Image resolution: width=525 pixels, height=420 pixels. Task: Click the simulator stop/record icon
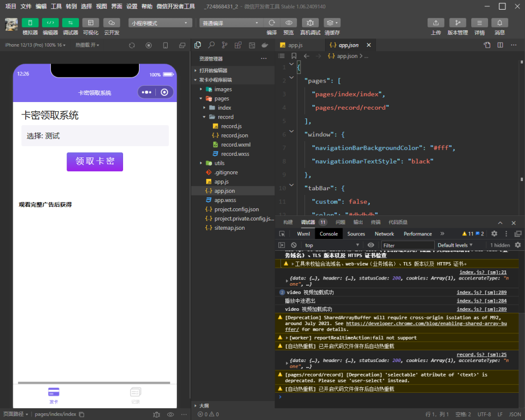click(x=149, y=45)
